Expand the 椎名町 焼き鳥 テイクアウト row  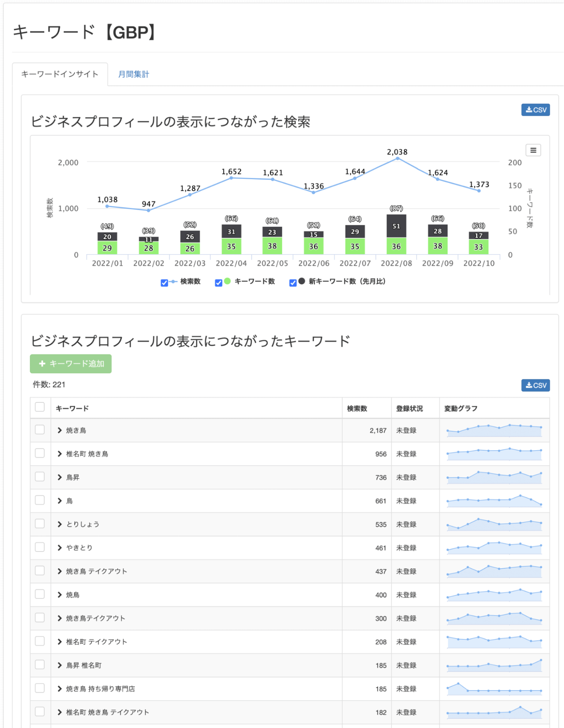click(x=59, y=712)
